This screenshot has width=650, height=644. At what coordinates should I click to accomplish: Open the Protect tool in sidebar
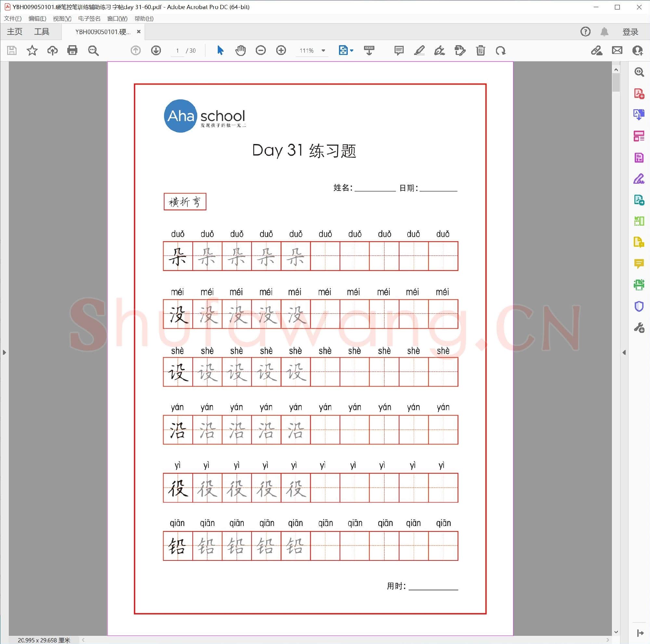click(x=639, y=306)
